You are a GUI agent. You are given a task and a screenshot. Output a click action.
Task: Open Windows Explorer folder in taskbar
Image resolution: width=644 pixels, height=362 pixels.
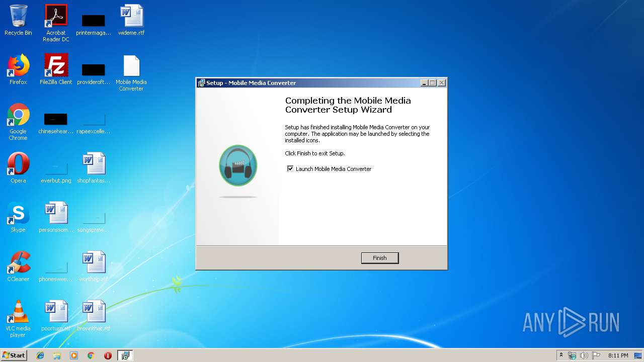[57, 355]
